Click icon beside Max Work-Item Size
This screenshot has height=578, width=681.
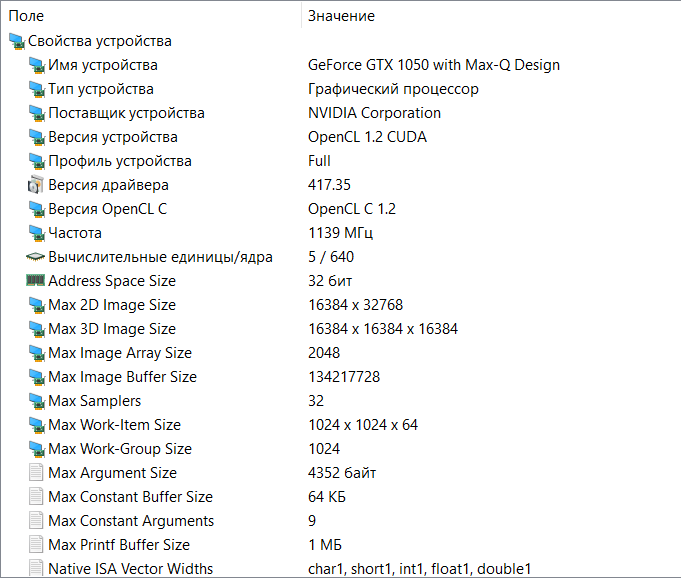pos(36,425)
